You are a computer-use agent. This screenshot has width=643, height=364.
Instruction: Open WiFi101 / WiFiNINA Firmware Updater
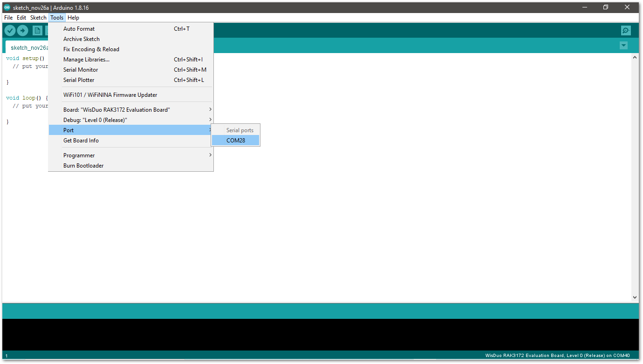coord(131,95)
